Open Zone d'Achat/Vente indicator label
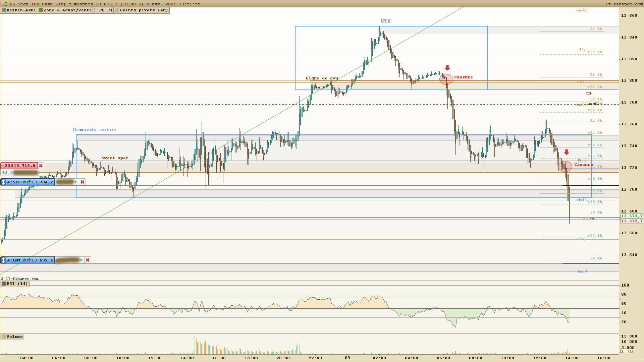The image size is (644, 362). point(67,10)
